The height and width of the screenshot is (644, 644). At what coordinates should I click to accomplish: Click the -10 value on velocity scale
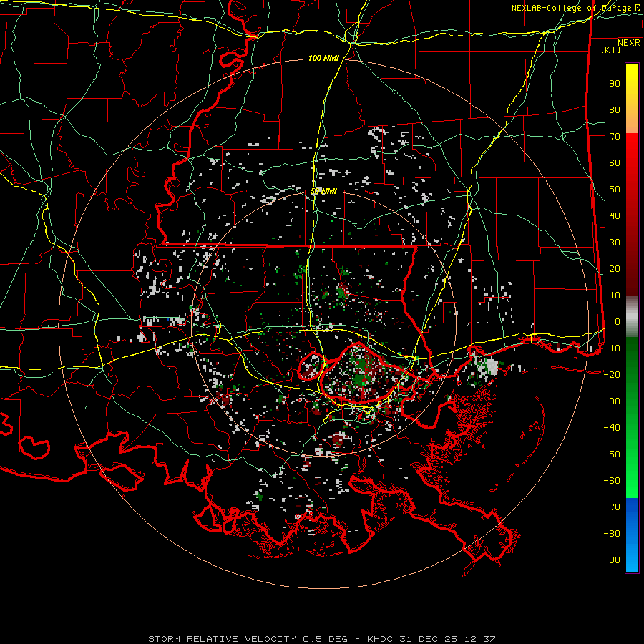coord(612,348)
